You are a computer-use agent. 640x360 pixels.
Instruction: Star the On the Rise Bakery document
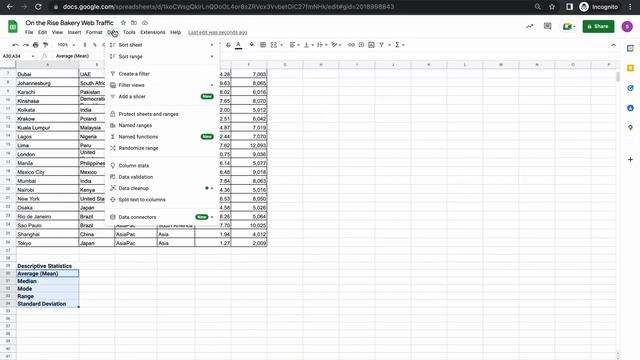[x=123, y=23]
